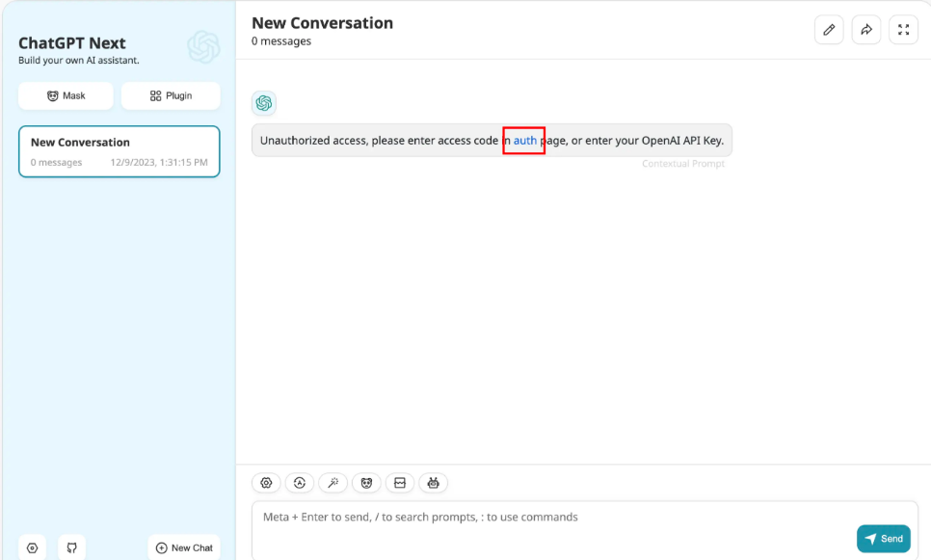Click the "0 messages" header subtitle

click(x=281, y=41)
